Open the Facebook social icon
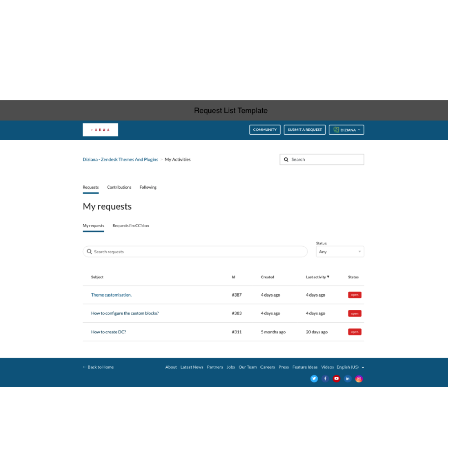Screen dimensions: 449x476 325,379
